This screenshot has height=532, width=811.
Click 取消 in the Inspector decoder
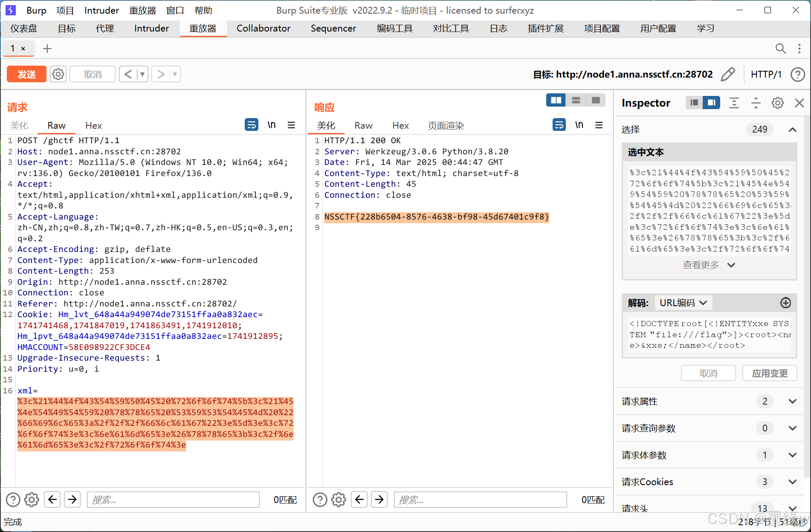[x=708, y=373]
